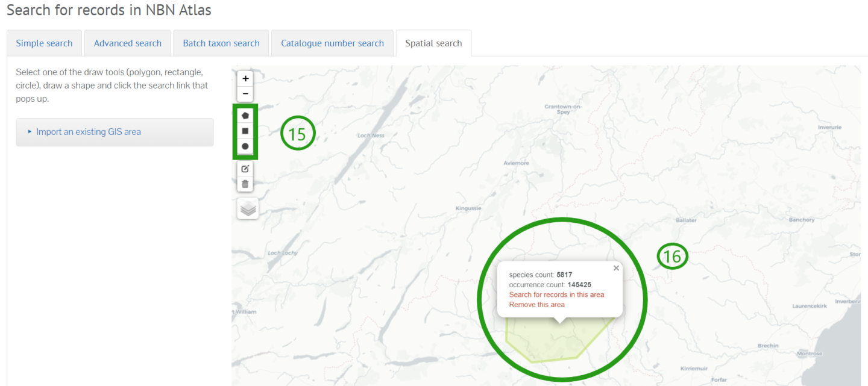The height and width of the screenshot is (386, 868).
Task: Click the Remove this area link
Action: tap(536, 304)
